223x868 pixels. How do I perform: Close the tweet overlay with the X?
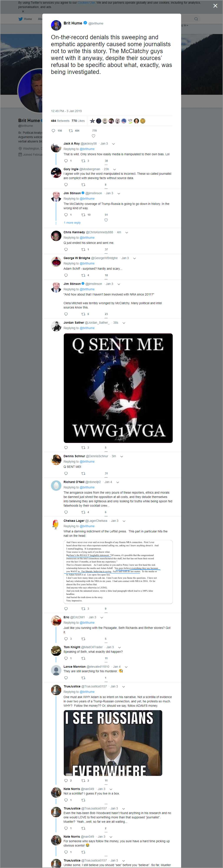(215, 6)
